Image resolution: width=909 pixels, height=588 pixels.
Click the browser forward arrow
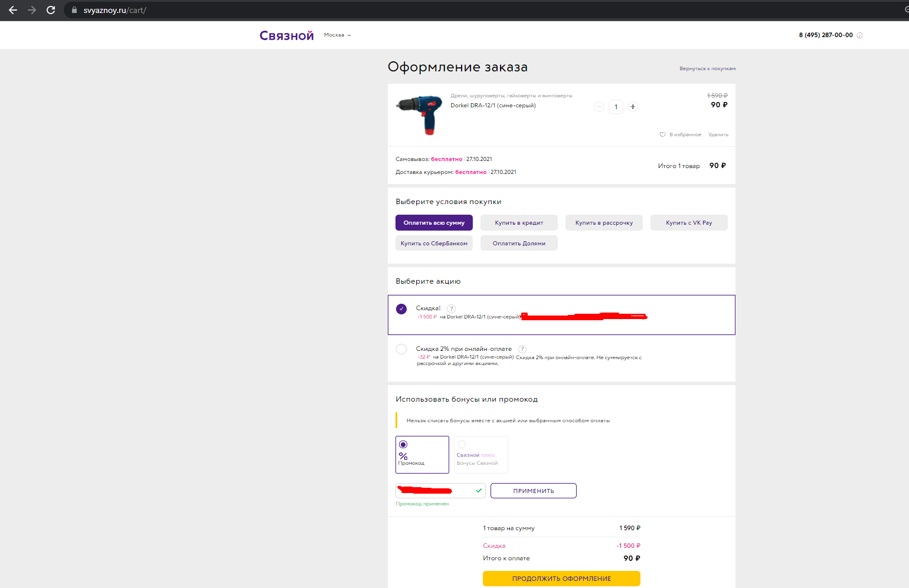[x=32, y=10]
